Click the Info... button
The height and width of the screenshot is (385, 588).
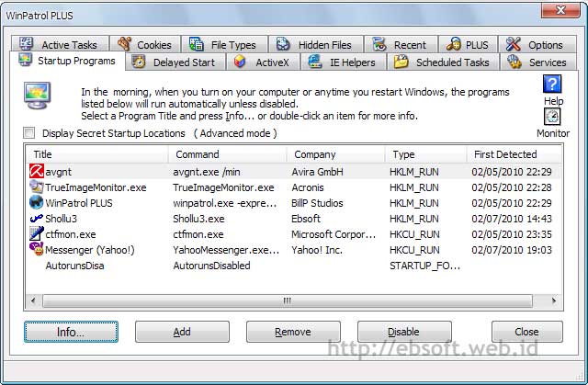pyautogui.click(x=71, y=332)
